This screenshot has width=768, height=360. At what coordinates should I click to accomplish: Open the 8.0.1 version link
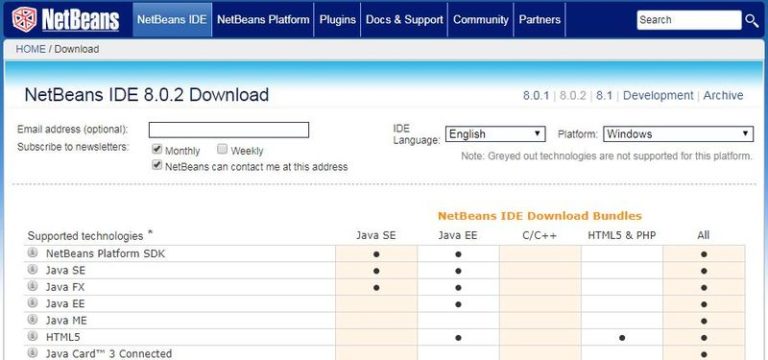(x=536, y=96)
